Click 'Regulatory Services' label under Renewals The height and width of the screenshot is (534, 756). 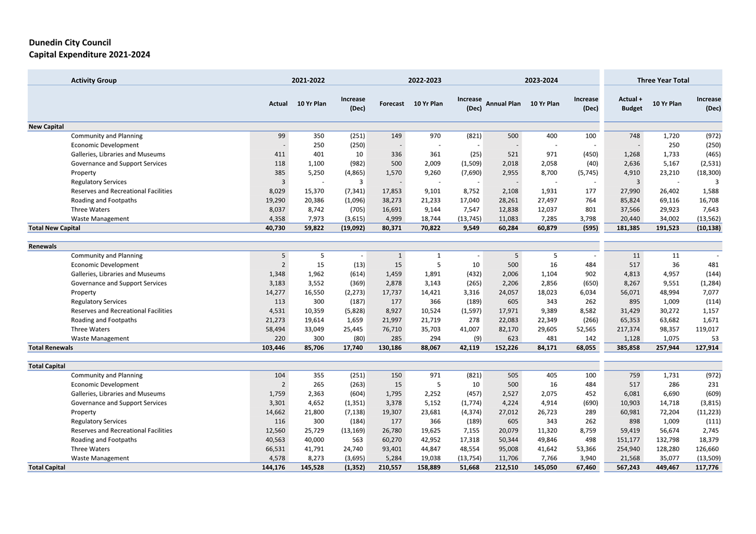coord(98,301)
